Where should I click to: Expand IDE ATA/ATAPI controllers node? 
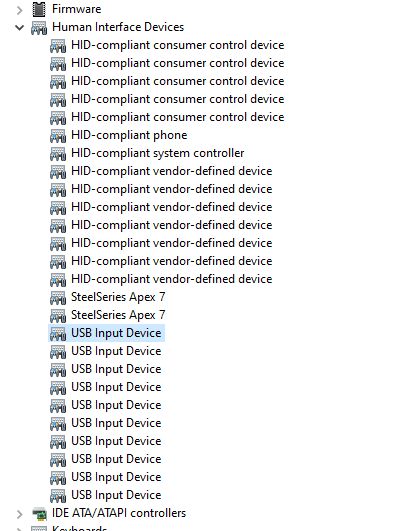point(20,514)
